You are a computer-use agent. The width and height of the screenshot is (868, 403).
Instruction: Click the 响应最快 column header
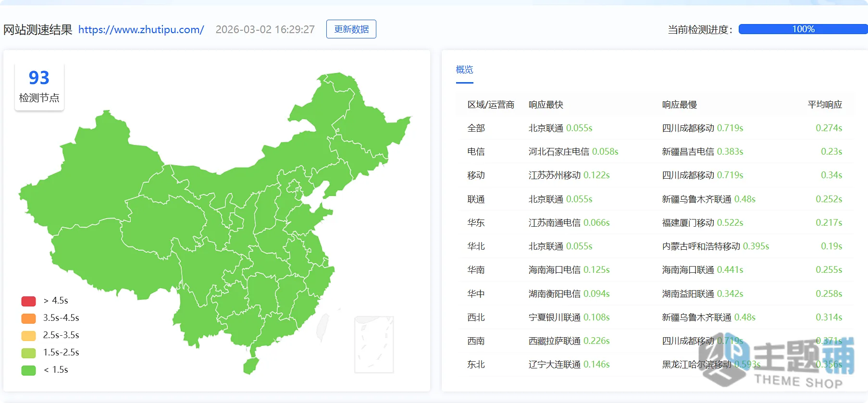click(546, 104)
